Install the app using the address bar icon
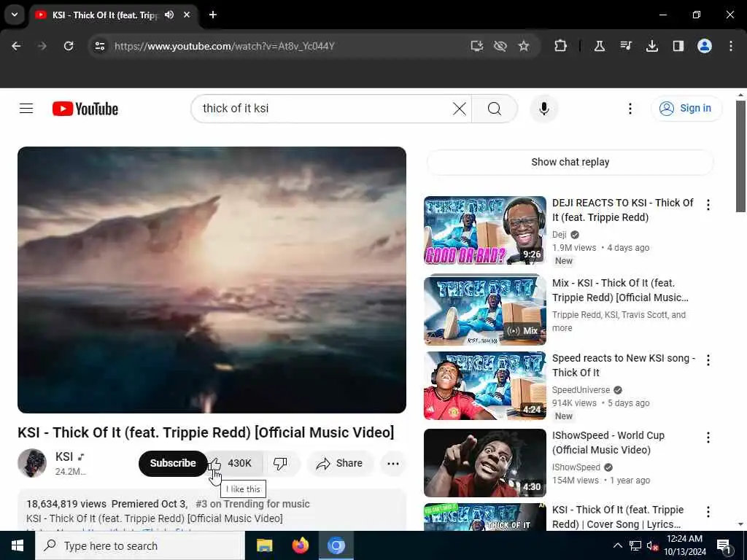Image resolution: width=747 pixels, height=560 pixels. pos(477,46)
